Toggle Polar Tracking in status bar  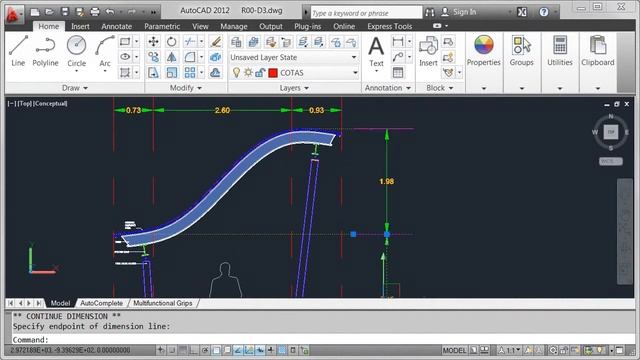(x=205, y=350)
